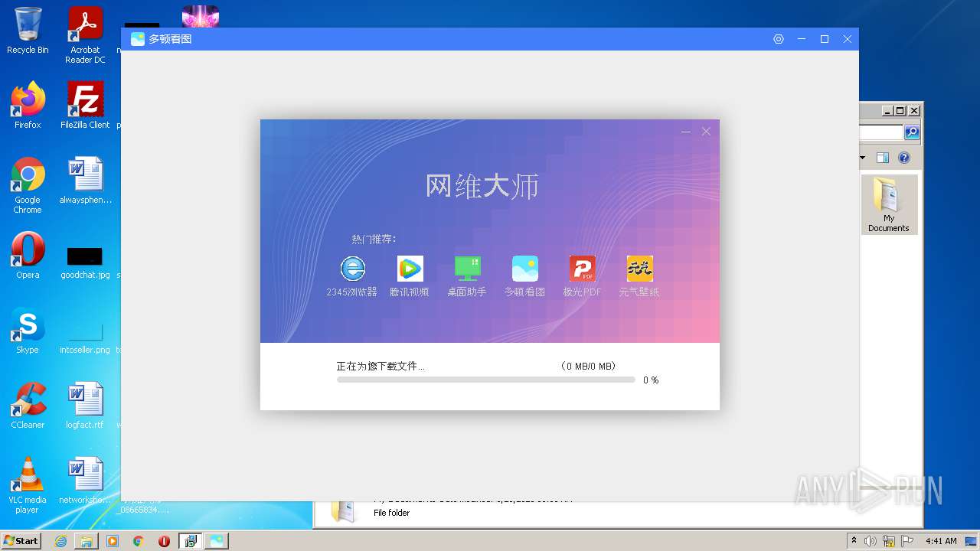Viewport: 980px width, 551px height.
Task: Click Explorer window search input field
Action: [x=882, y=132]
